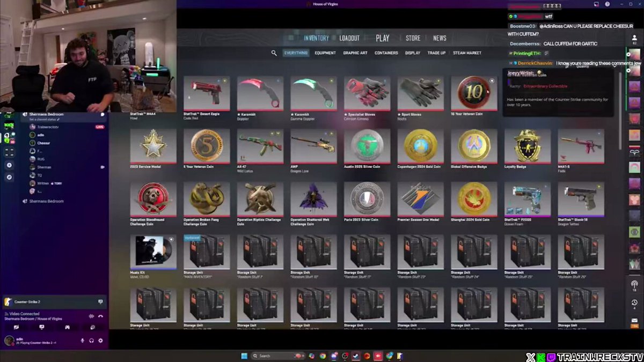644x362 pixels.
Task: Open the Windows Start menu
Action: click(x=244, y=356)
